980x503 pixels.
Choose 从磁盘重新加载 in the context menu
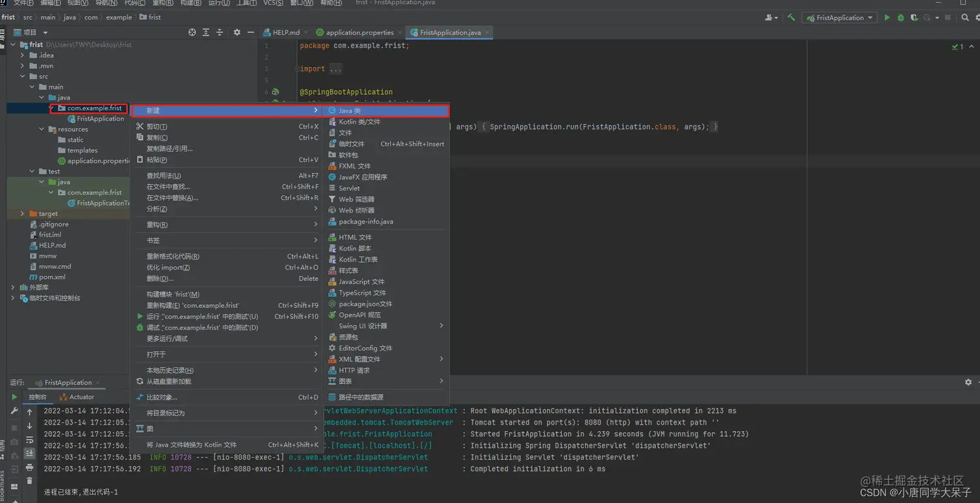tap(226, 382)
